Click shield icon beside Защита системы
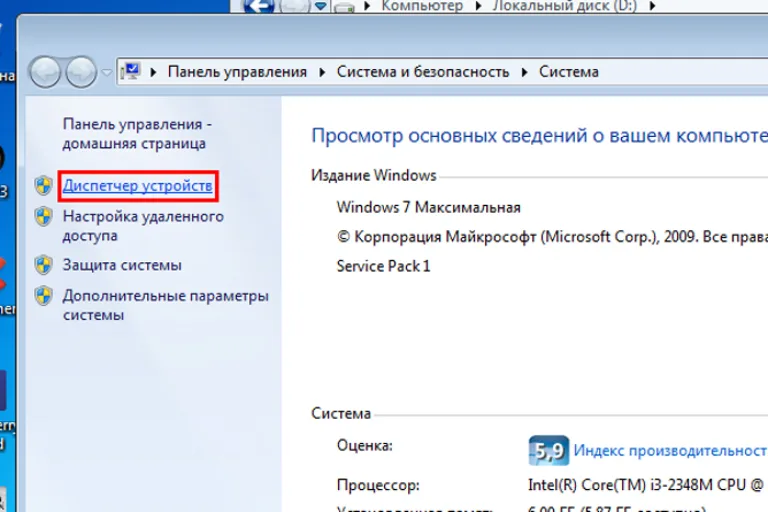 44,265
